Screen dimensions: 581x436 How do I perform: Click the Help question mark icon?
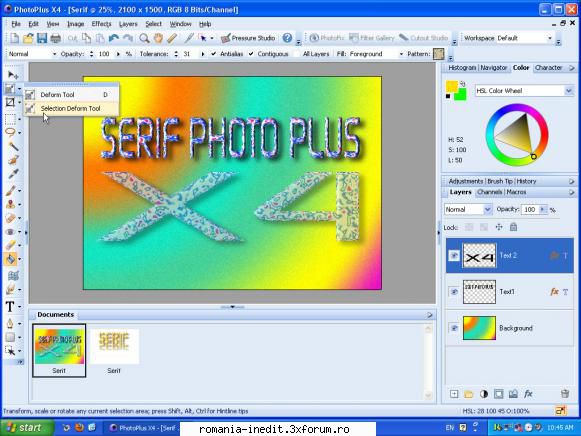pyautogui.click(x=287, y=38)
